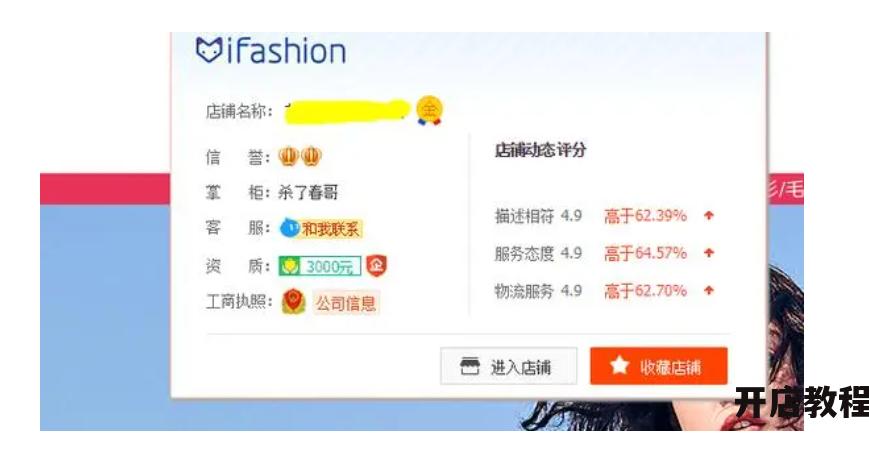Click the red arrow next to 服务态度
This screenshot has height=449, width=869.
coord(708,253)
